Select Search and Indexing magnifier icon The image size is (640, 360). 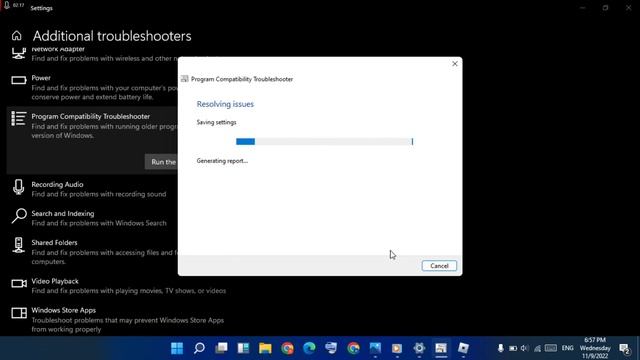pos(19,216)
